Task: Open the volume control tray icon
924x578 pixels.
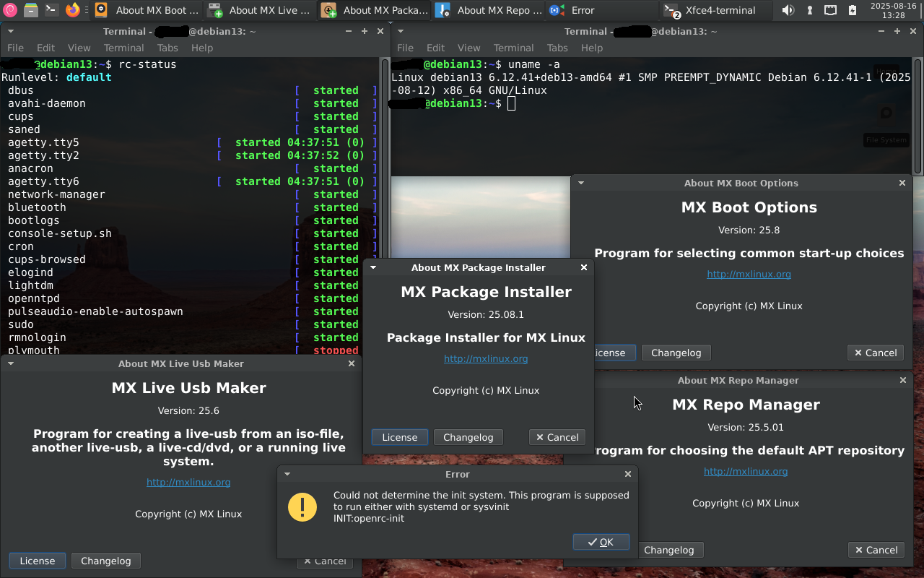Action: coord(788,10)
